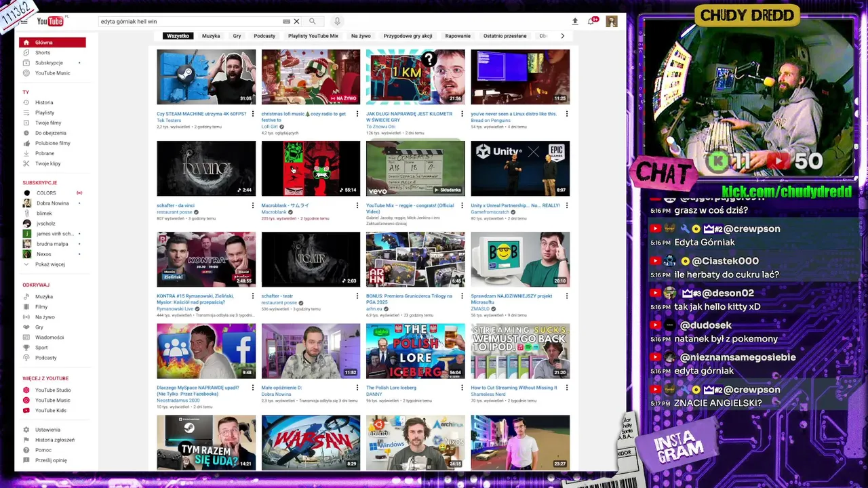Open the Steam Machine 4K 60FPS thumbnail
The height and width of the screenshot is (488, 868).
tap(206, 77)
